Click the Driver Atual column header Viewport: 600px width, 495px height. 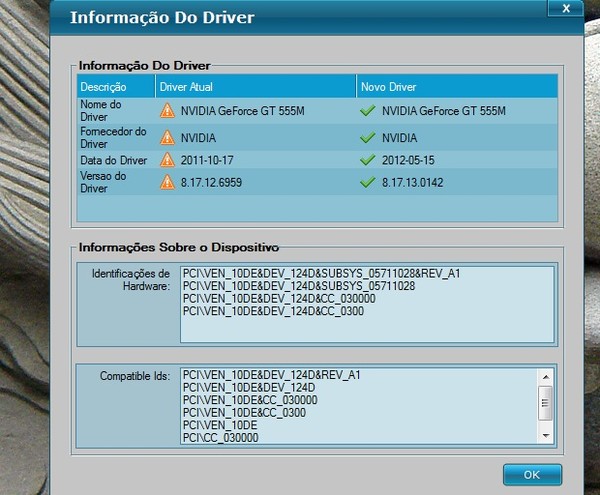(x=256, y=86)
